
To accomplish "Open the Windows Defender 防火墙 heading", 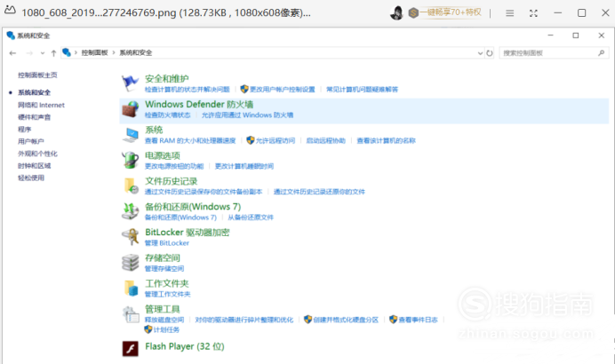I will [199, 104].
